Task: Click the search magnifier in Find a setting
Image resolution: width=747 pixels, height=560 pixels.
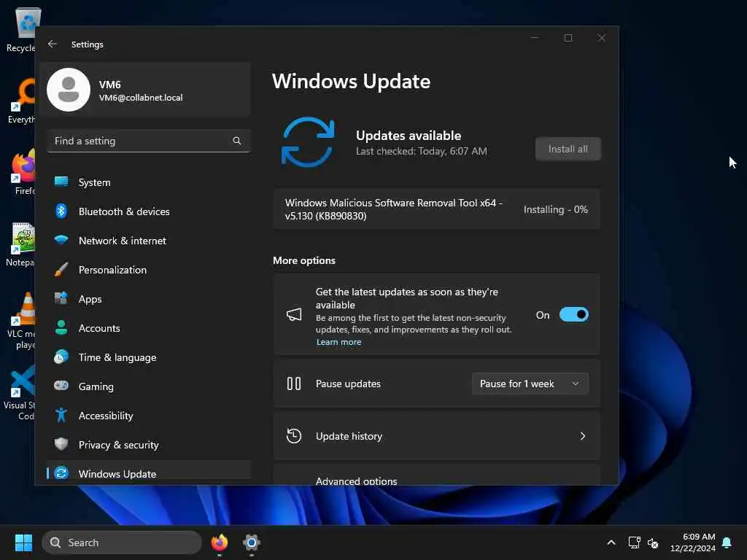Action: tap(237, 141)
